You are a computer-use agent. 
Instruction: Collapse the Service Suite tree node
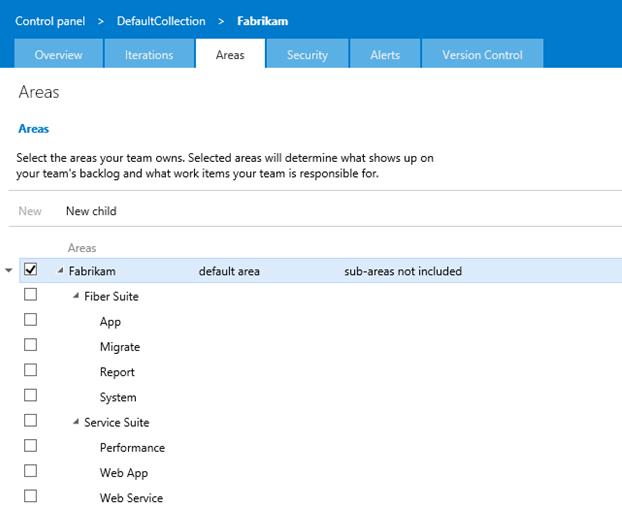(x=76, y=422)
